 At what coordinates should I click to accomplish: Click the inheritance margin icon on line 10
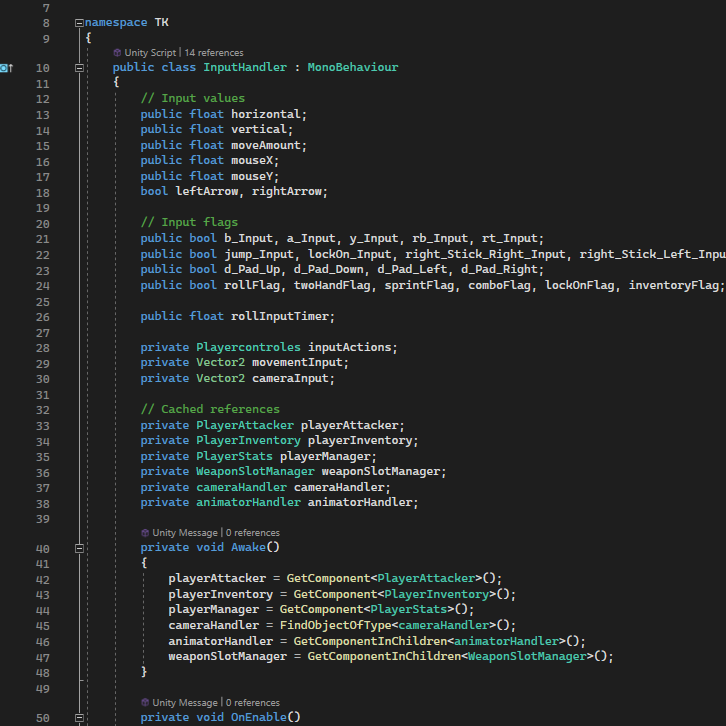(6, 68)
